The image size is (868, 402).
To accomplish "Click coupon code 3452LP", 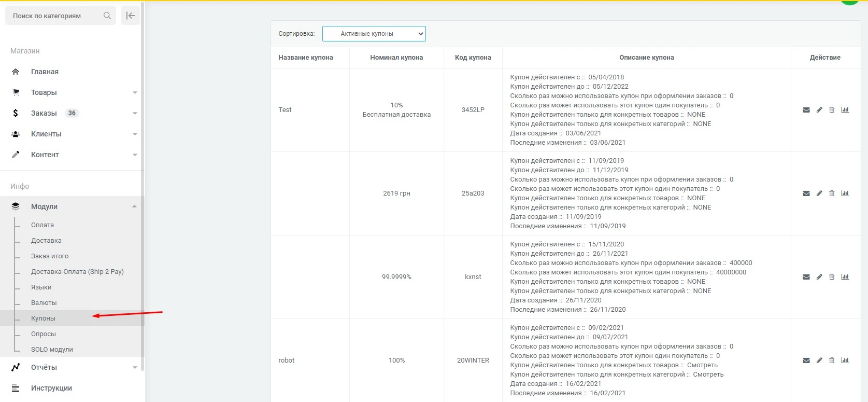I will (x=473, y=110).
